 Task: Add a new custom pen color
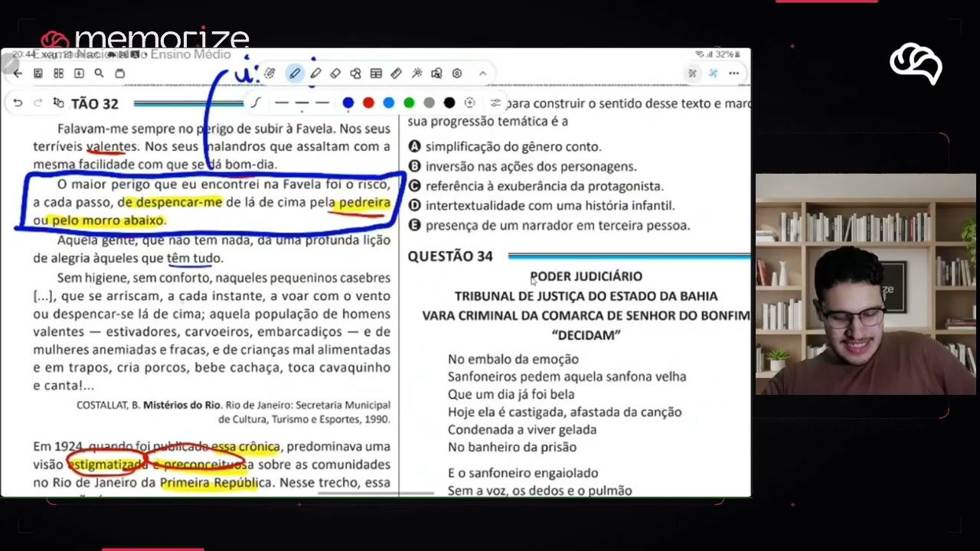click(469, 103)
